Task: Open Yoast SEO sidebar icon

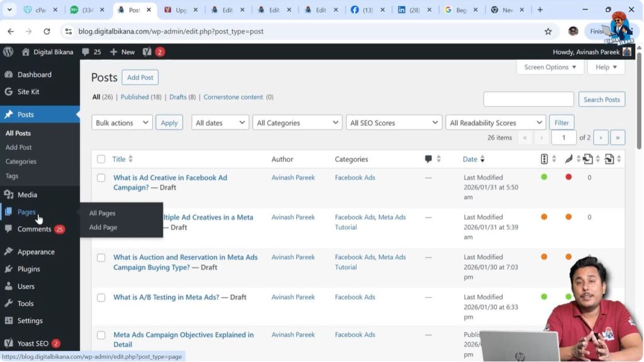Action: click(9, 343)
